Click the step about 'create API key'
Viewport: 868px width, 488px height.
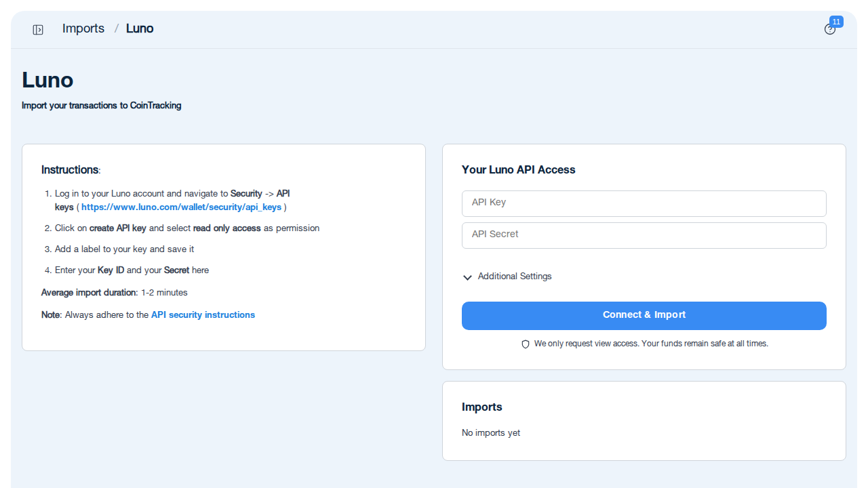tap(187, 228)
